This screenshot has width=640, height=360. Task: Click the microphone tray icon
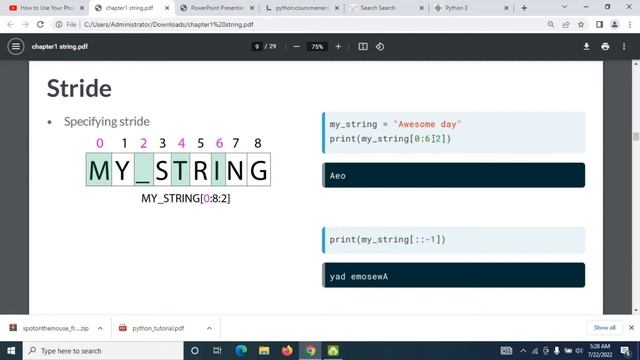click(x=556, y=351)
